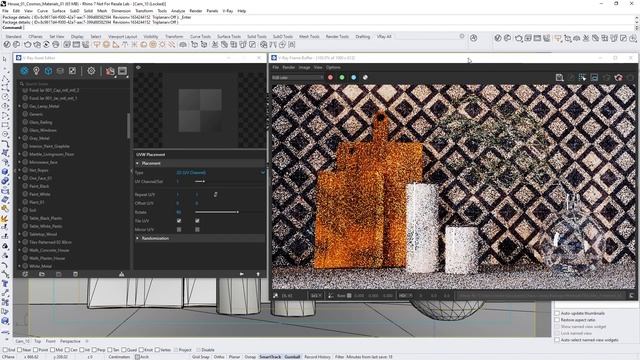
Task: Open the Type dropdown for UV placement
Action: tap(220, 173)
